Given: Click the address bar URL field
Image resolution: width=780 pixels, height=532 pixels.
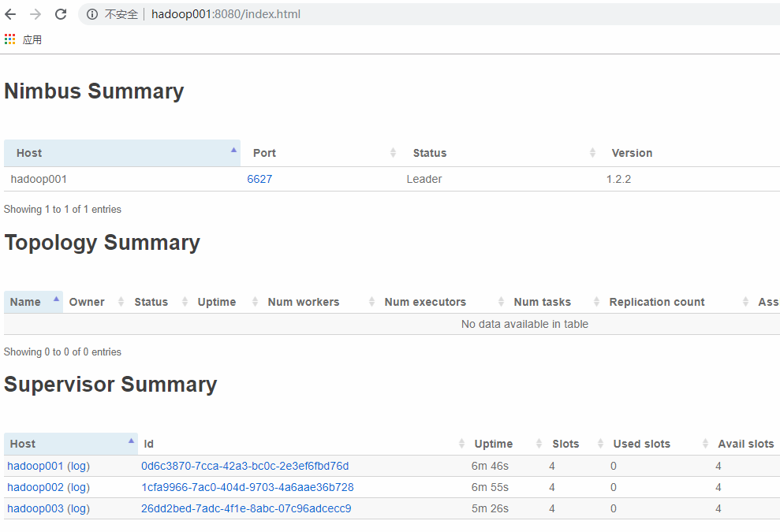Looking at the screenshot, I should pyautogui.click(x=394, y=14).
